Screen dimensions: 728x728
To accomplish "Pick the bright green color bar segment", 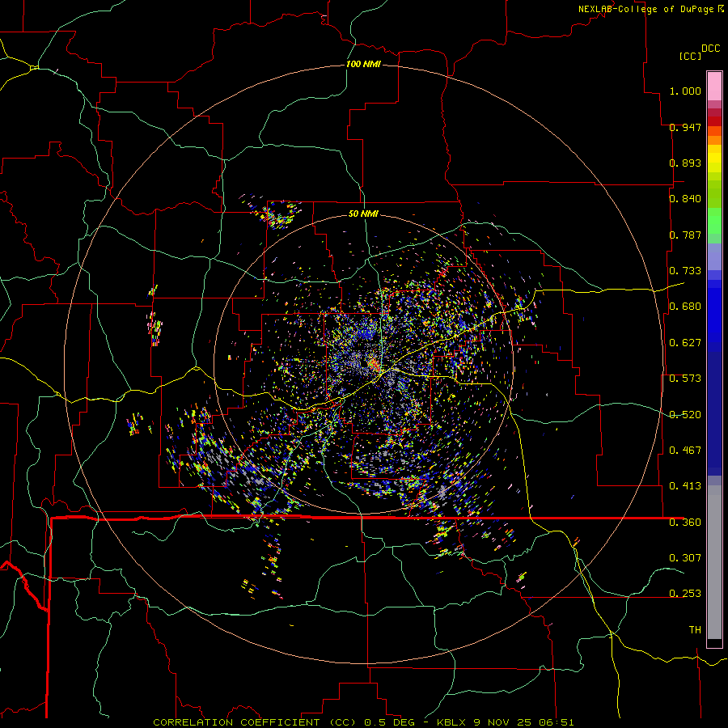I will pos(714,221).
